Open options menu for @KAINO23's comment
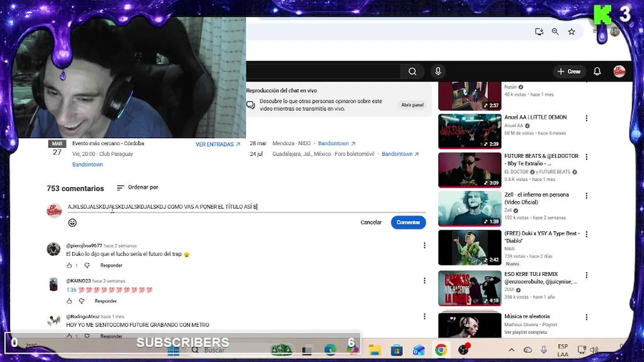Image resolution: width=644 pixels, height=362 pixels. [424, 281]
